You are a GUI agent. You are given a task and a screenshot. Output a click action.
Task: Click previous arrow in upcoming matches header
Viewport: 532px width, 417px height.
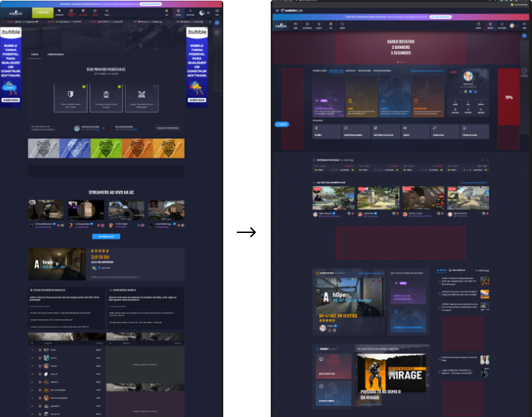(482, 160)
